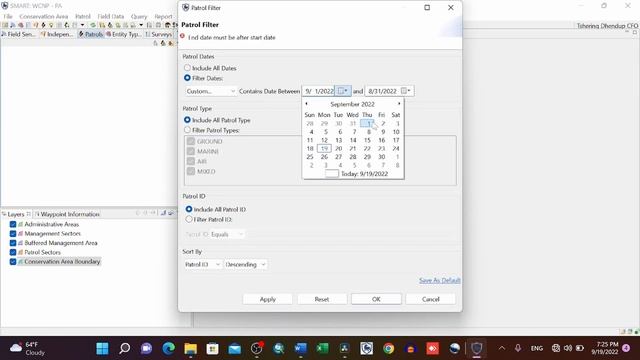The height and width of the screenshot is (360, 640).
Task: Open the Field Data menu
Action: pos(111,16)
